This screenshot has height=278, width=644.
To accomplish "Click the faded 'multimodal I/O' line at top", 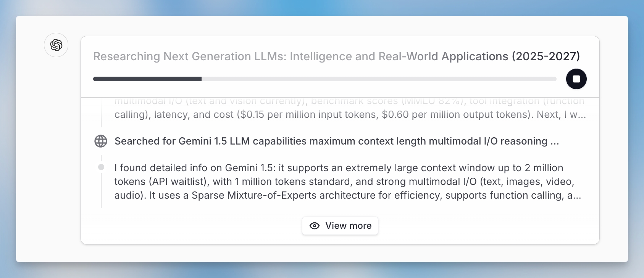I will point(150,101).
